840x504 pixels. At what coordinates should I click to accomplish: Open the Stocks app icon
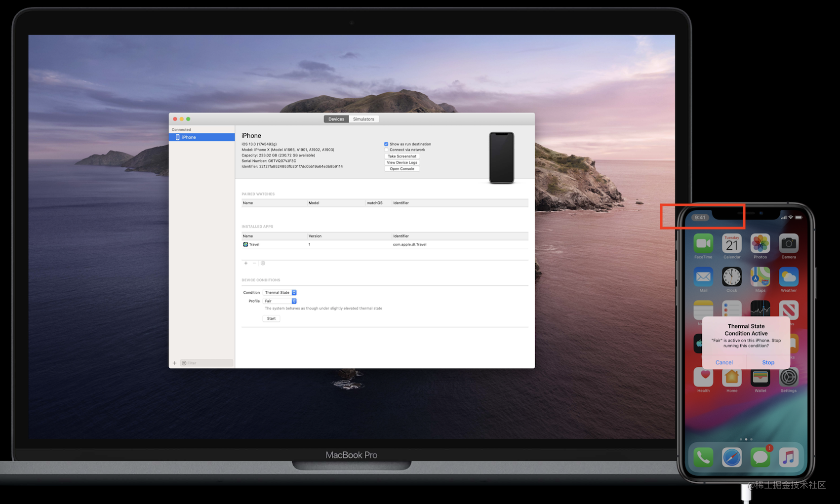[760, 309]
